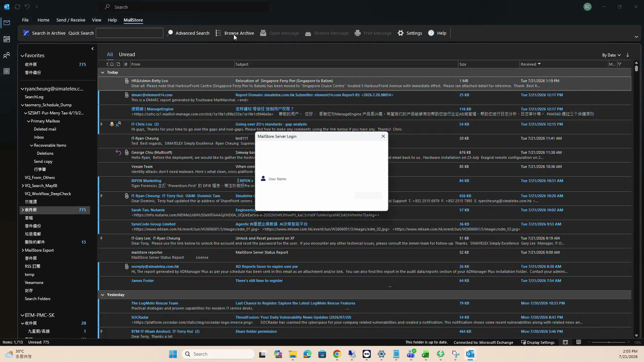This screenshot has height=362, width=644.
Task: Open Microsoft Teams from taskbar
Action: [411, 354]
